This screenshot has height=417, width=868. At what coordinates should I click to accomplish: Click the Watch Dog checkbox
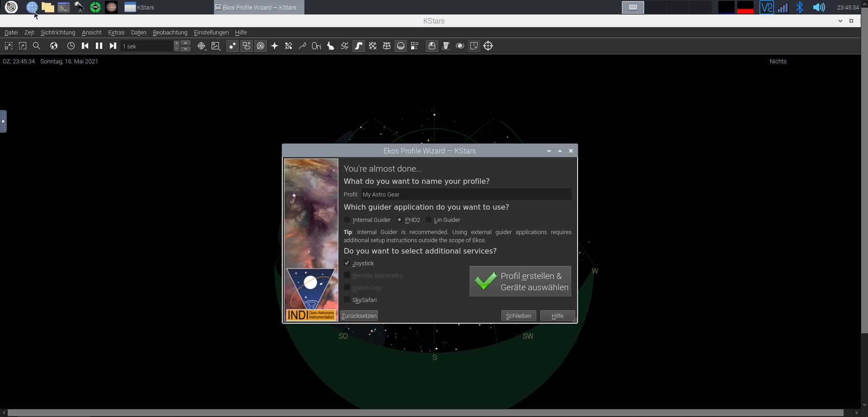(347, 288)
